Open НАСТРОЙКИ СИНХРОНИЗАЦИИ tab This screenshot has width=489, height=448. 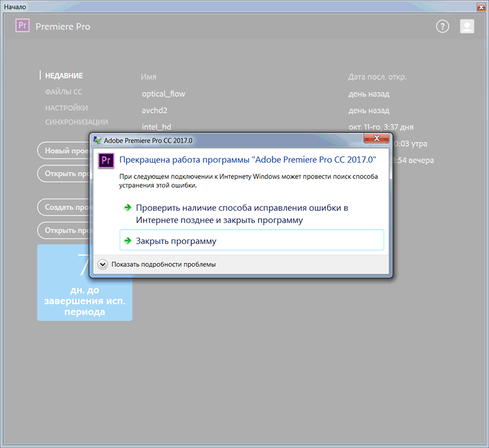click(x=76, y=115)
